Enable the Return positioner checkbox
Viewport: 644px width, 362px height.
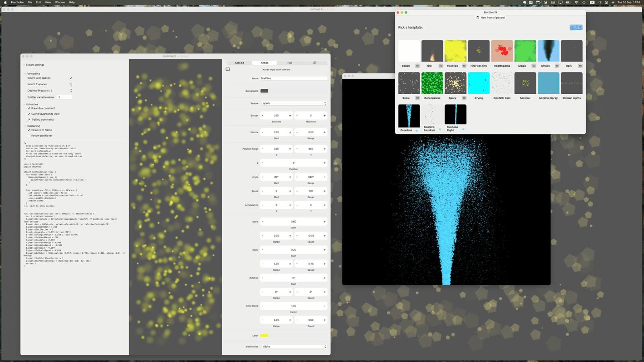tap(29, 136)
